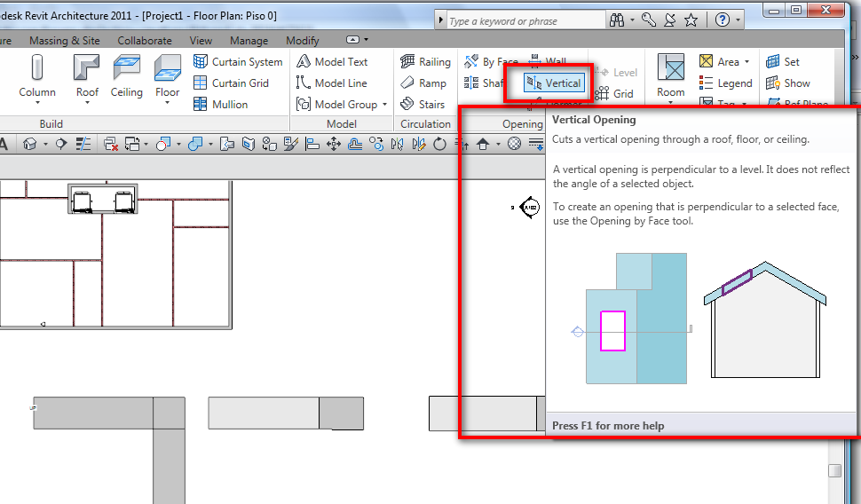The width and height of the screenshot is (861, 504).
Task: Open the Help icon dropdown arrow
Action: click(738, 20)
